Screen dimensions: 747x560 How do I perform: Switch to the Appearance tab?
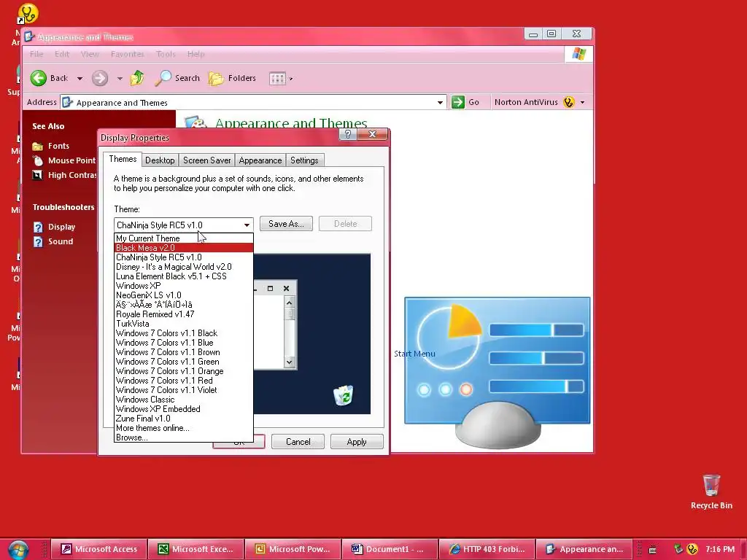pyautogui.click(x=260, y=160)
